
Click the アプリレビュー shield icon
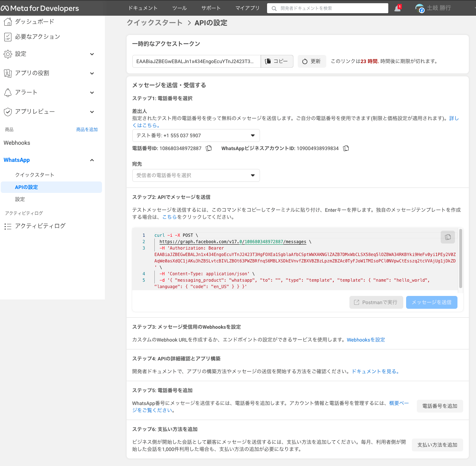(7, 112)
